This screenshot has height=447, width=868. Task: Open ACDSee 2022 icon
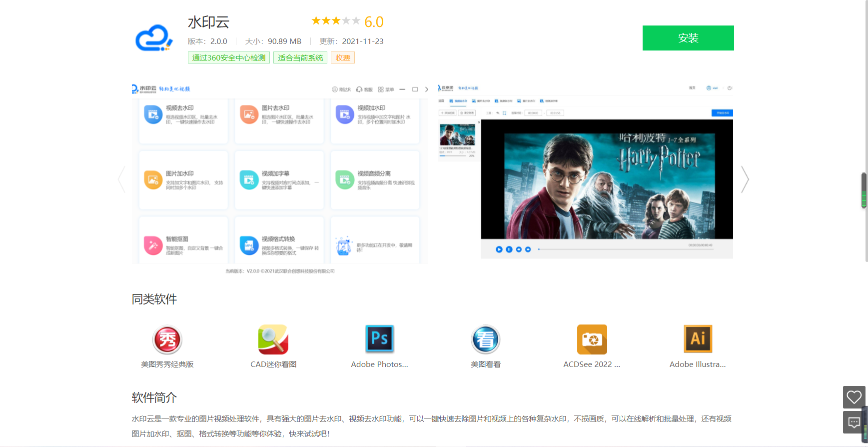(x=592, y=339)
